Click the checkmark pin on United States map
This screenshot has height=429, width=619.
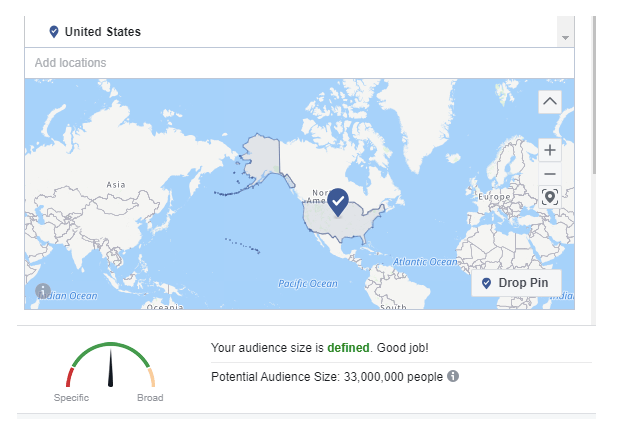[338, 202]
